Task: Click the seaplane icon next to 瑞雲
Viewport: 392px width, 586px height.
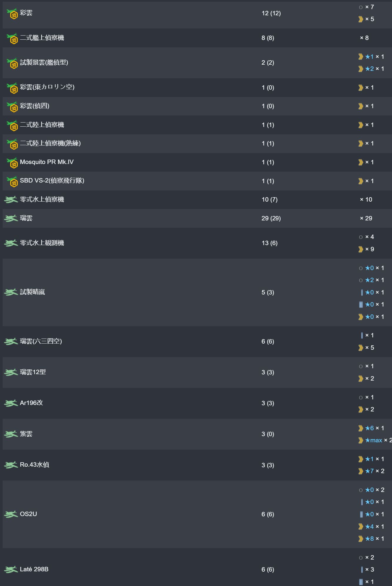Action: click(11, 218)
